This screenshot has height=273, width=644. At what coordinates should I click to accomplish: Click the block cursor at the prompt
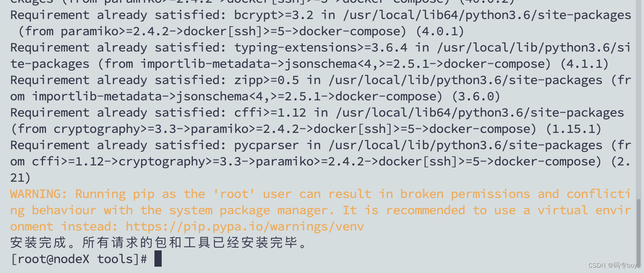[158, 259]
